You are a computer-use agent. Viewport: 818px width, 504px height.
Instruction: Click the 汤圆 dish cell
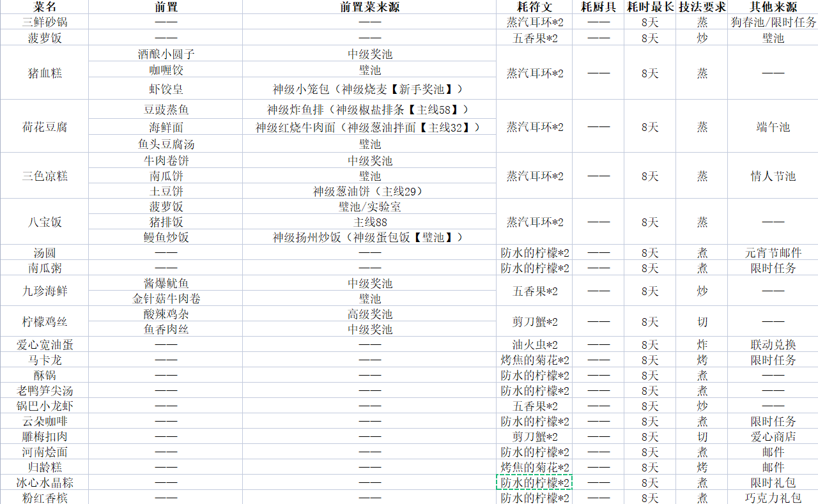point(45,252)
